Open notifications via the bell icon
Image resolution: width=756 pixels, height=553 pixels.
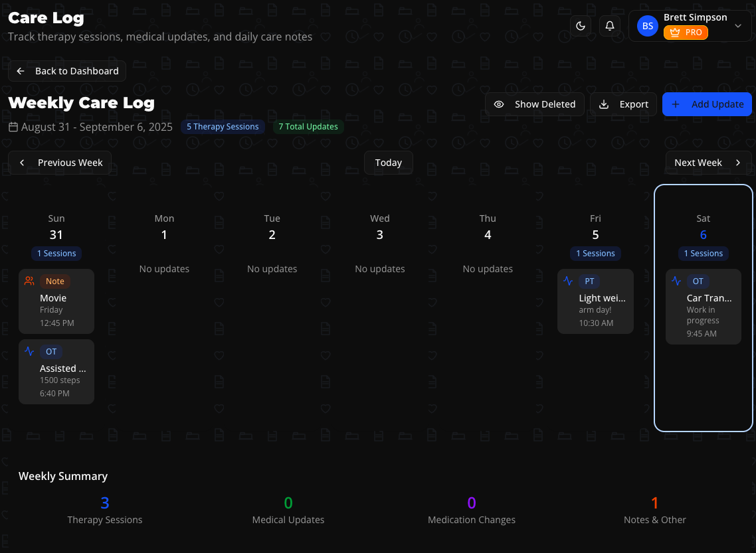610,25
